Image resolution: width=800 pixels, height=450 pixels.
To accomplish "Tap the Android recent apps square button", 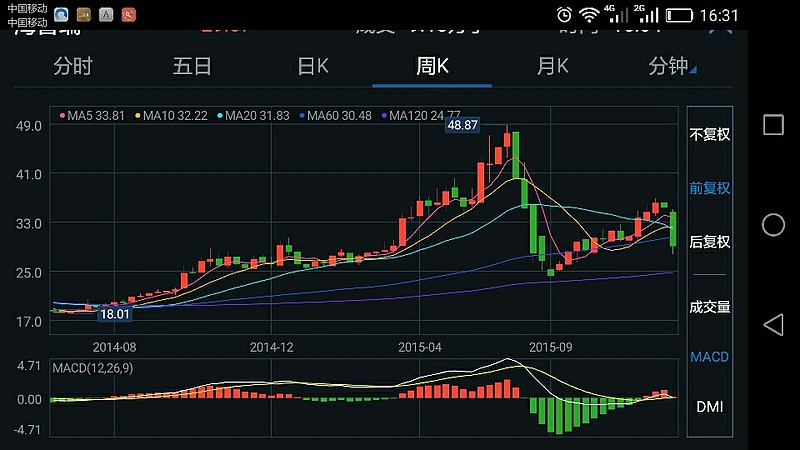I will coord(773,124).
